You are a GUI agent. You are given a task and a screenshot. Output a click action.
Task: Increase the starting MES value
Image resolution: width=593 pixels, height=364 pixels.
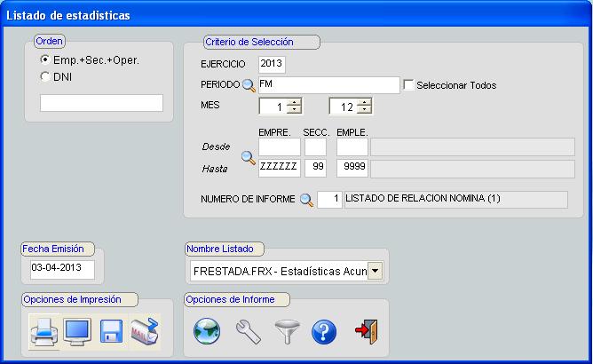click(x=294, y=102)
